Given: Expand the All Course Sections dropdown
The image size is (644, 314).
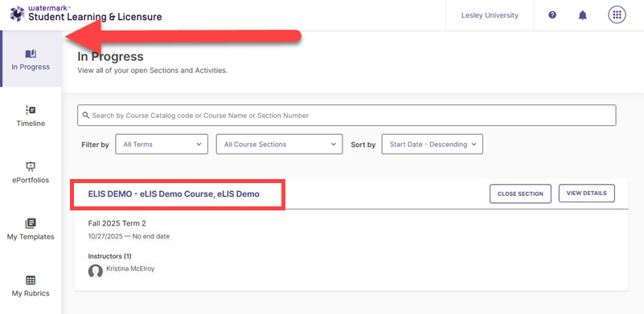Looking at the screenshot, I should click(279, 144).
